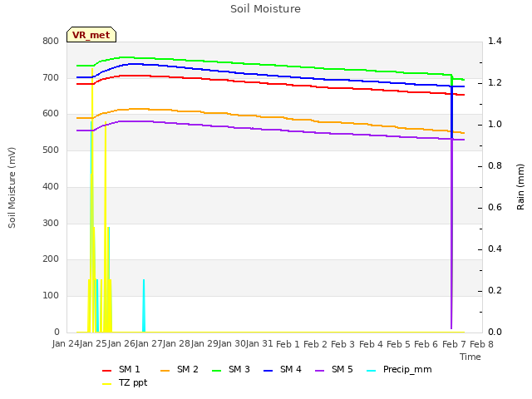Click the Feb 8 x-axis tick label
The width and height of the screenshot is (532, 399).
[481, 344]
